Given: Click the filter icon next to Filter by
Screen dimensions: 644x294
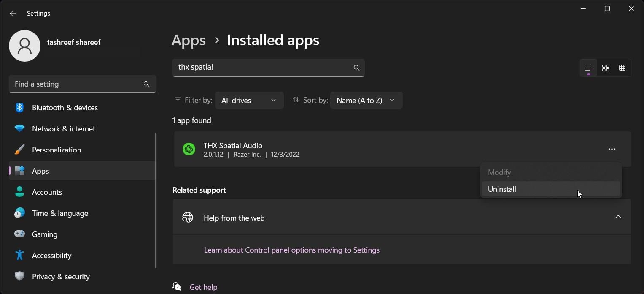Looking at the screenshot, I should [178, 100].
